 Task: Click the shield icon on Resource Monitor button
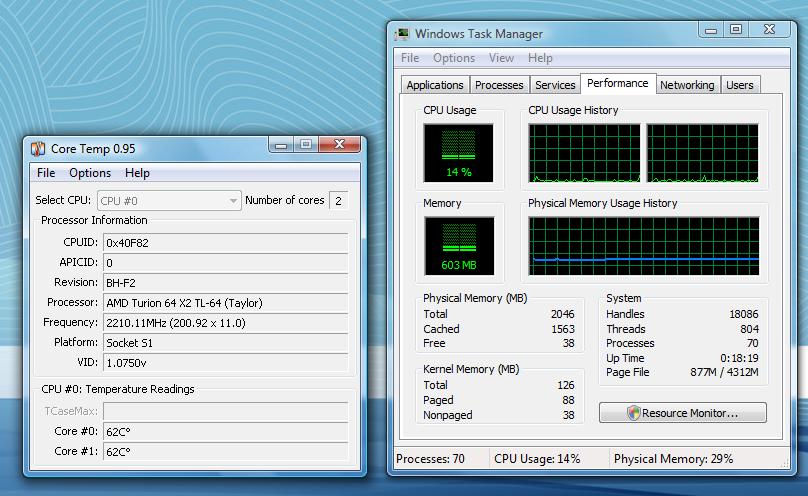coord(633,413)
